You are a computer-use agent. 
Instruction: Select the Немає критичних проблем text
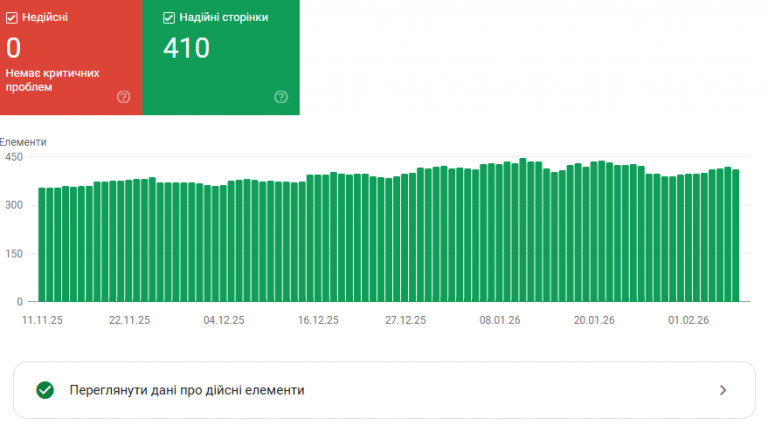[x=52, y=80]
